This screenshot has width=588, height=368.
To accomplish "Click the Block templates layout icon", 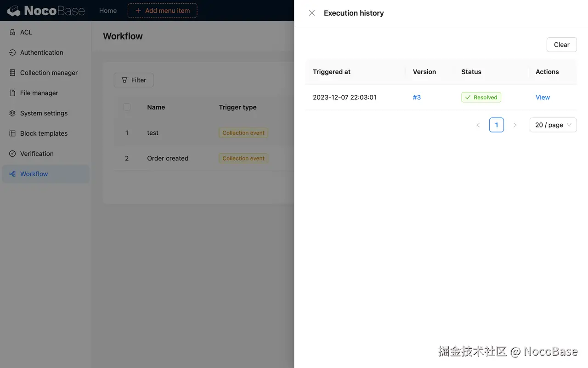I will click(x=12, y=133).
